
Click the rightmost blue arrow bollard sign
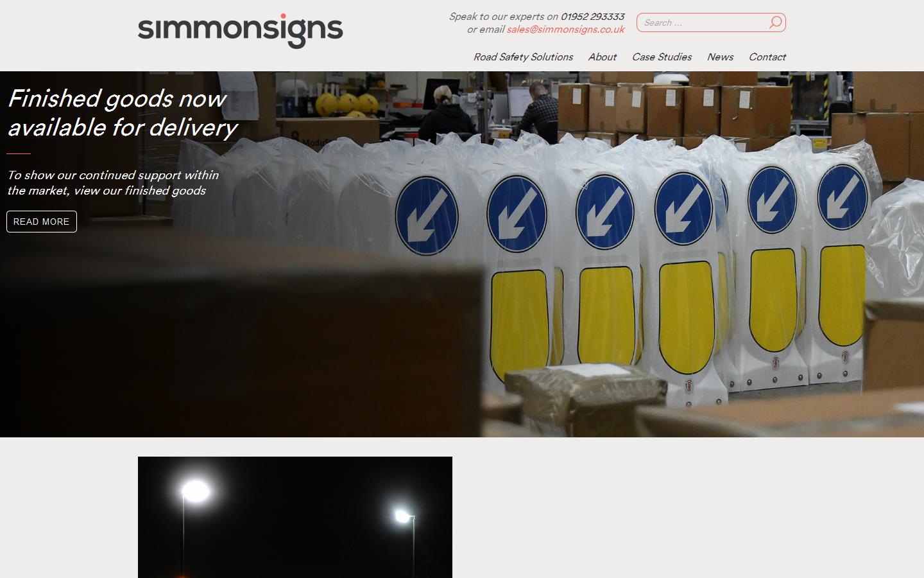tap(841, 196)
